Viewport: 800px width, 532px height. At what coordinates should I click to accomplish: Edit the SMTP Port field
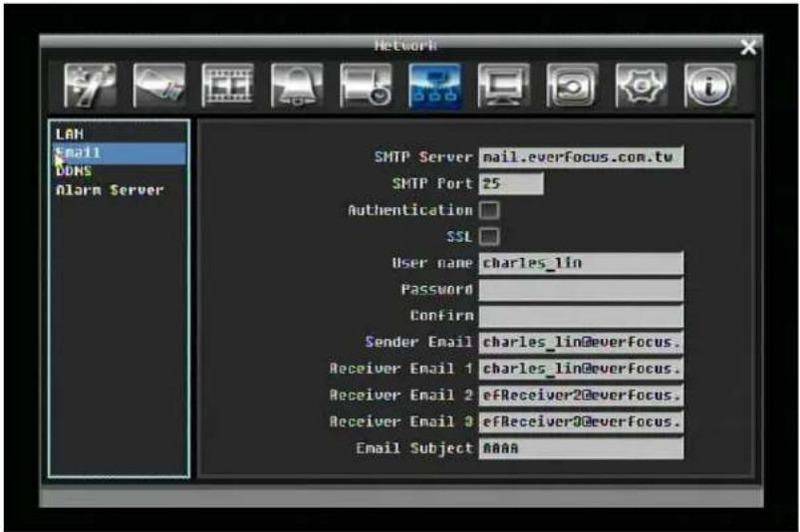pos(511,183)
